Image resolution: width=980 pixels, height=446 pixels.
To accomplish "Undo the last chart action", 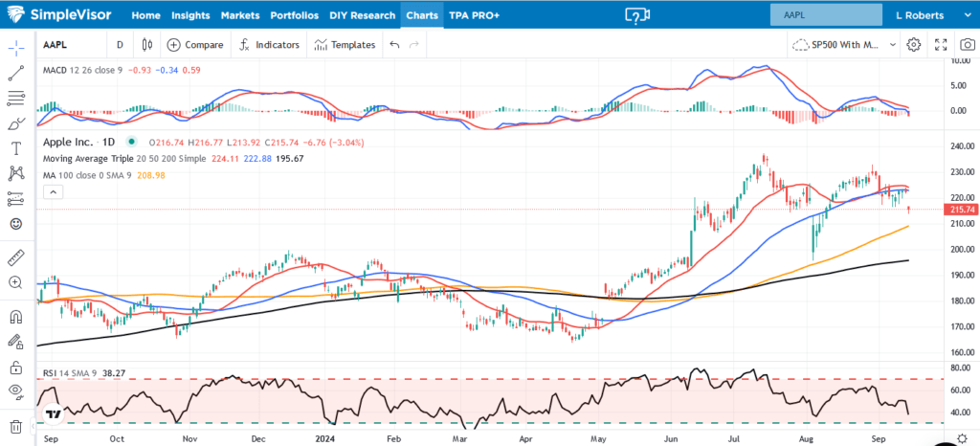I will click(393, 45).
